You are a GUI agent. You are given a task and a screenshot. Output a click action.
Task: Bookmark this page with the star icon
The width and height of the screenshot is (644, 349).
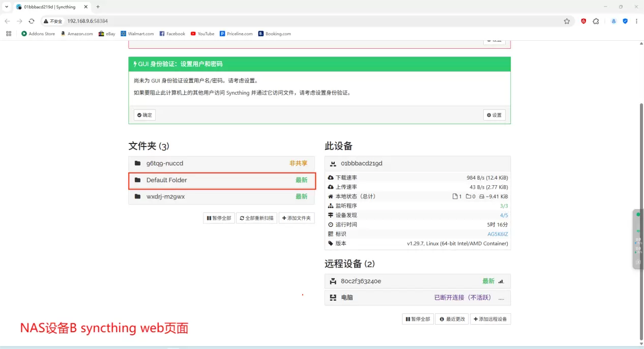[567, 21]
